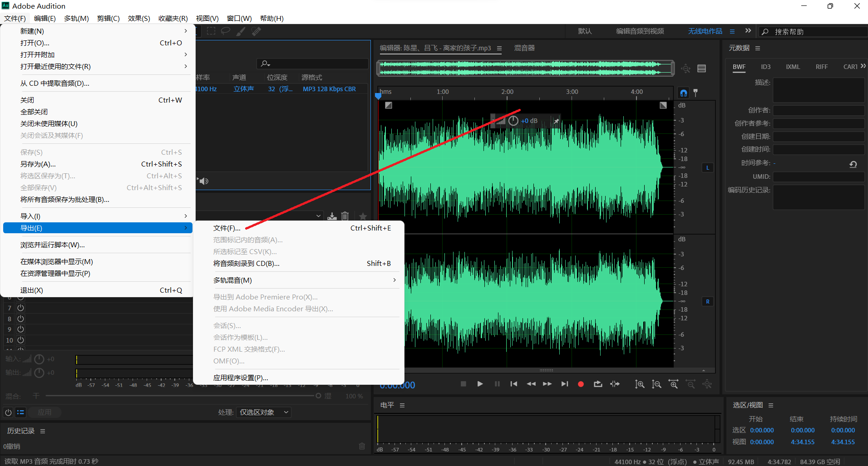Image resolution: width=868 pixels, height=466 pixels.
Task: Toggle the left channel L button
Action: click(x=707, y=168)
